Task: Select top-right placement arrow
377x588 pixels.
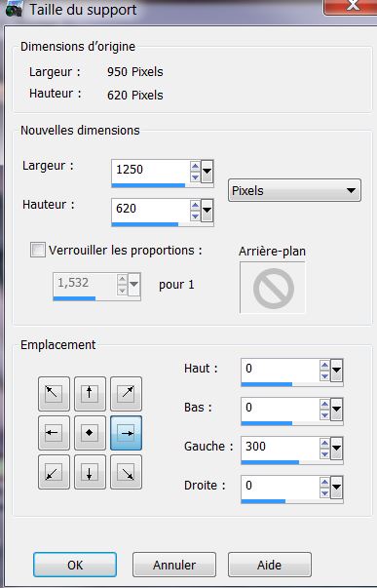Action: (x=126, y=393)
